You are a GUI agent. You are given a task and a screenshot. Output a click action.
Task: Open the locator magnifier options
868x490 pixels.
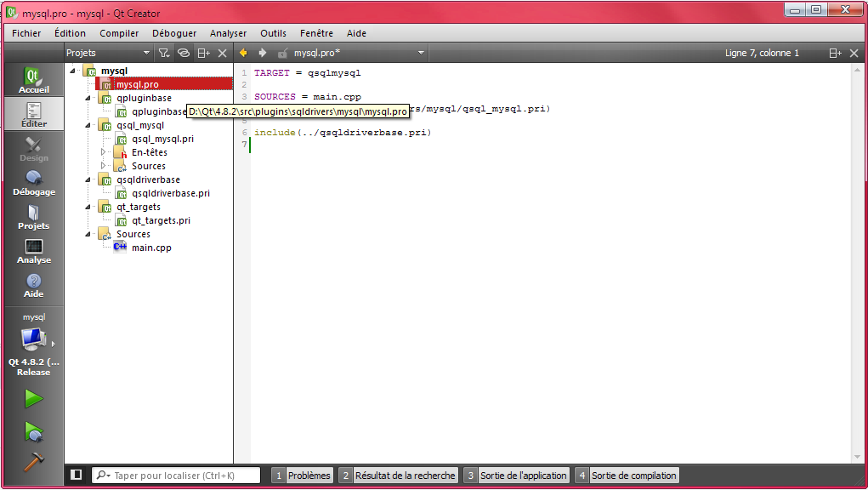click(x=103, y=475)
